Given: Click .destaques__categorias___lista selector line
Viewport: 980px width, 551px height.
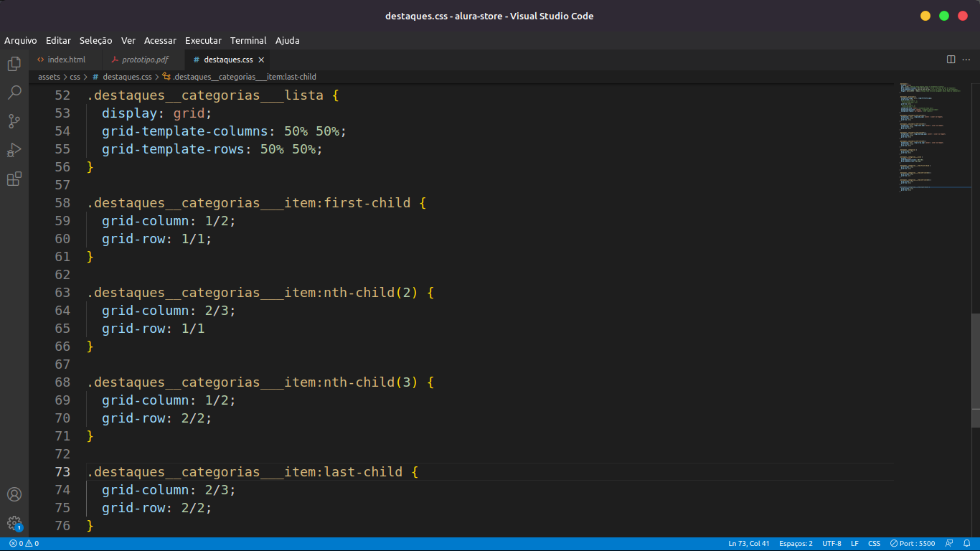Looking at the screenshot, I should (x=213, y=95).
